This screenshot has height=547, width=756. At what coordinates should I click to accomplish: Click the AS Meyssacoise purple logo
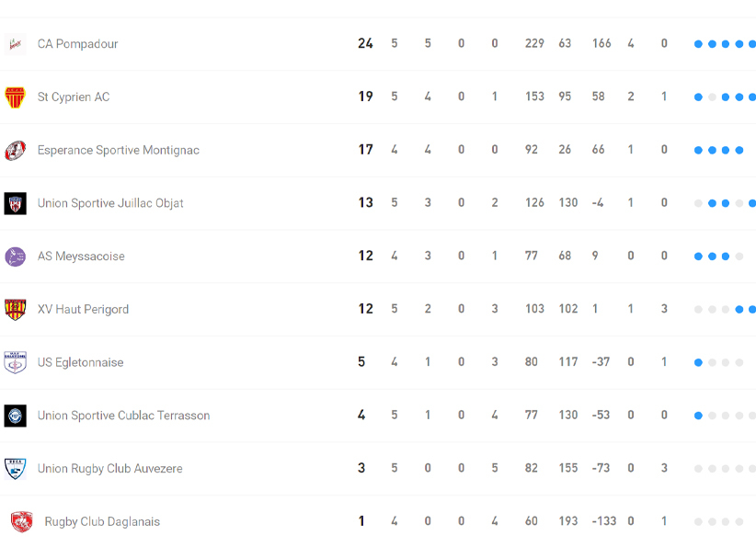(15, 256)
